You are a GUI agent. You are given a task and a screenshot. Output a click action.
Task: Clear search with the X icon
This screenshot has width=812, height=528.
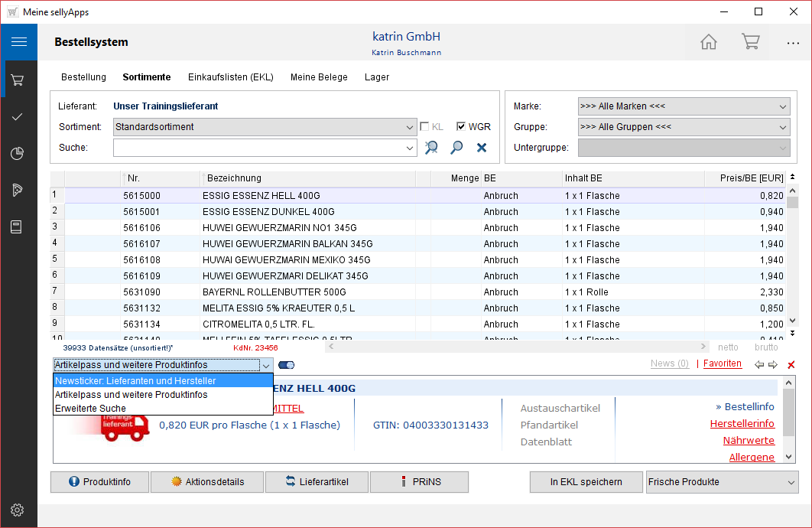[482, 148]
